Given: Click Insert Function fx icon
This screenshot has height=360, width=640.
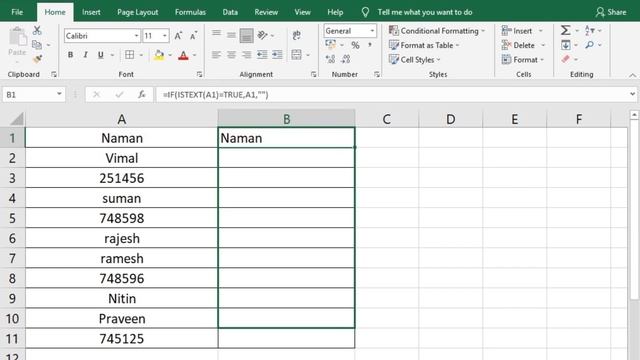Looking at the screenshot, I should coord(142,94).
